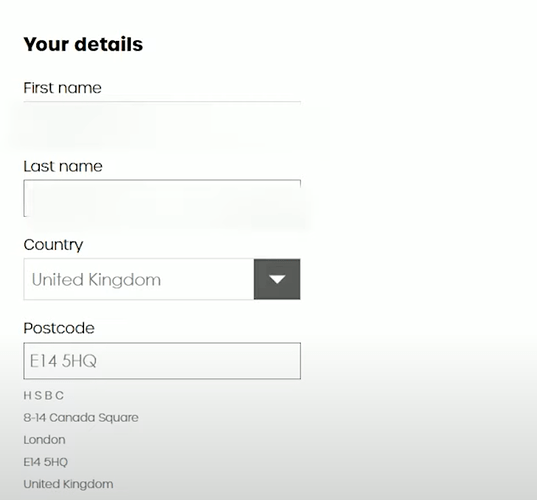Click the United Kingdom text in Country selector
Screen dimensions: 537x500
[x=96, y=279]
